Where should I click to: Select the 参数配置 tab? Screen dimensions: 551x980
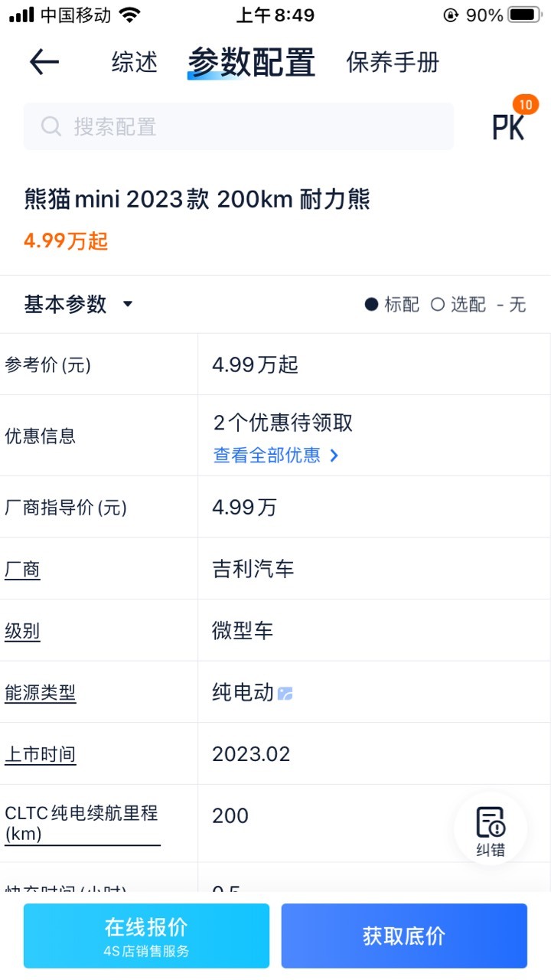(252, 62)
